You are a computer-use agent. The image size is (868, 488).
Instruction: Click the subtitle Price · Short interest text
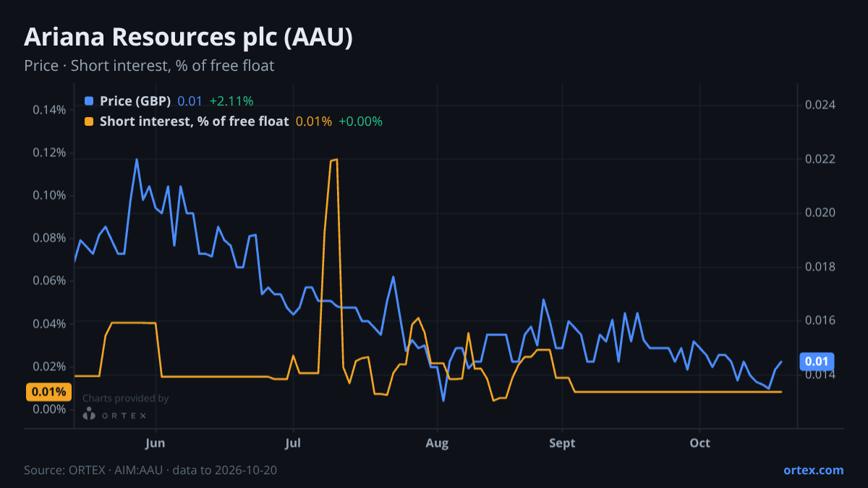point(149,66)
